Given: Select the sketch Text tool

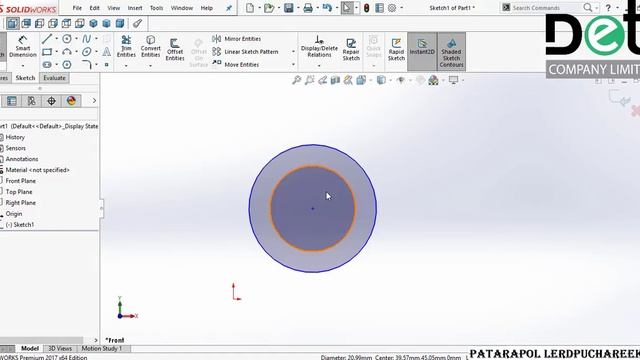Looking at the screenshot, I should (107, 52).
